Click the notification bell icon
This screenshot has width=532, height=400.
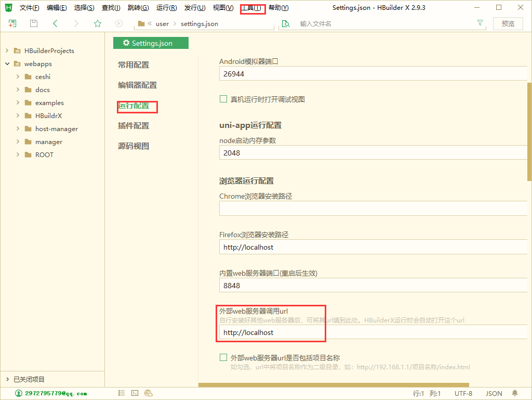click(x=515, y=393)
